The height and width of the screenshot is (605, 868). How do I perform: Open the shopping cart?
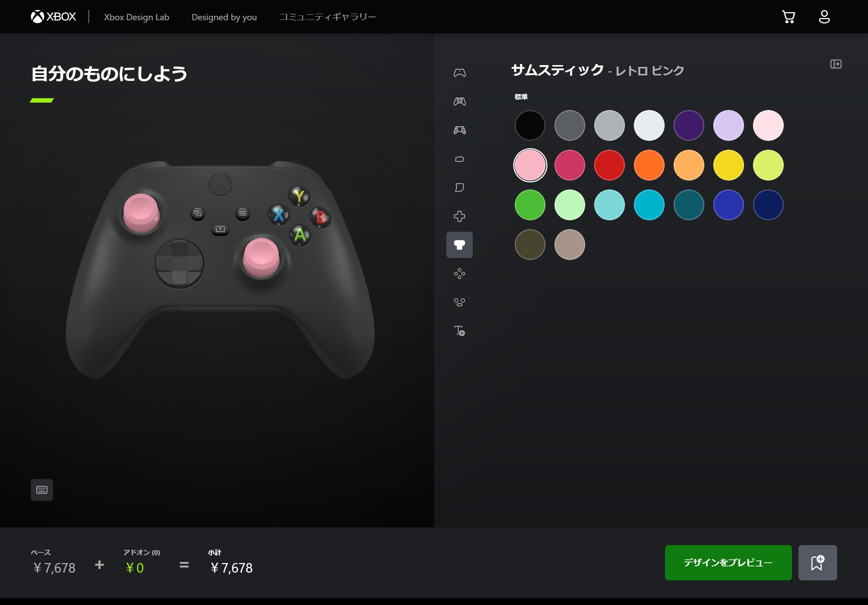click(x=788, y=17)
